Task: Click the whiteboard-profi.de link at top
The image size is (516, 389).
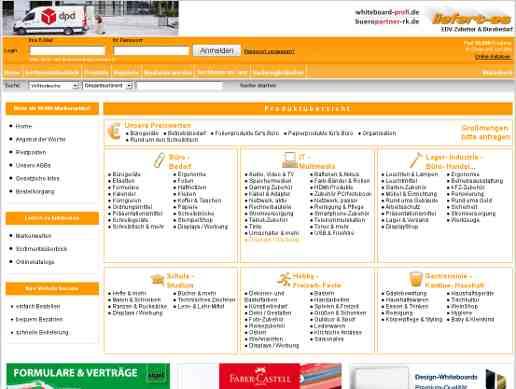Action: 387,12
